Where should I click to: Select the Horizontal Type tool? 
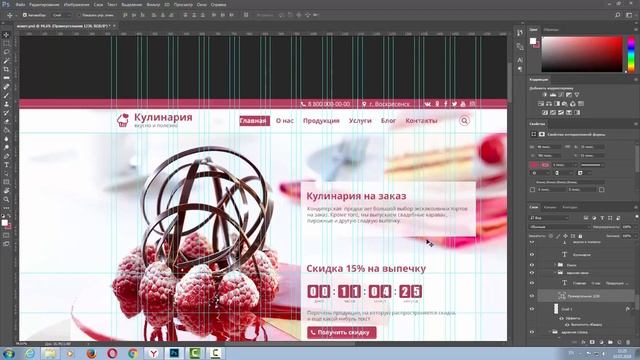6,165
